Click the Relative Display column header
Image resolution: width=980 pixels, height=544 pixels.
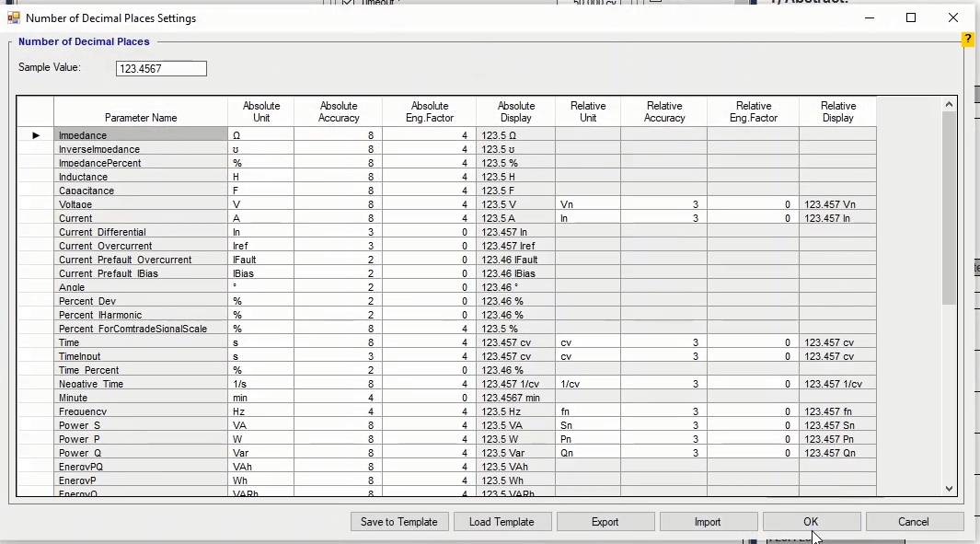pos(837,112)
